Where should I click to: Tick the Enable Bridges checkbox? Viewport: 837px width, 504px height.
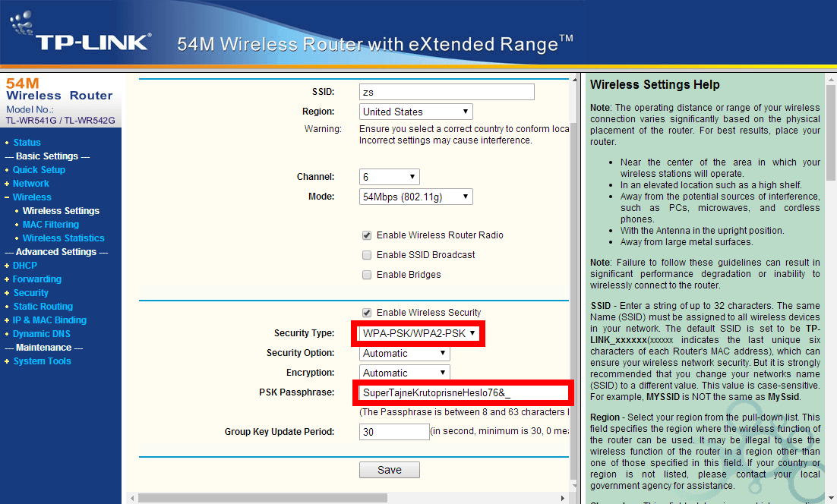[367, 275]
